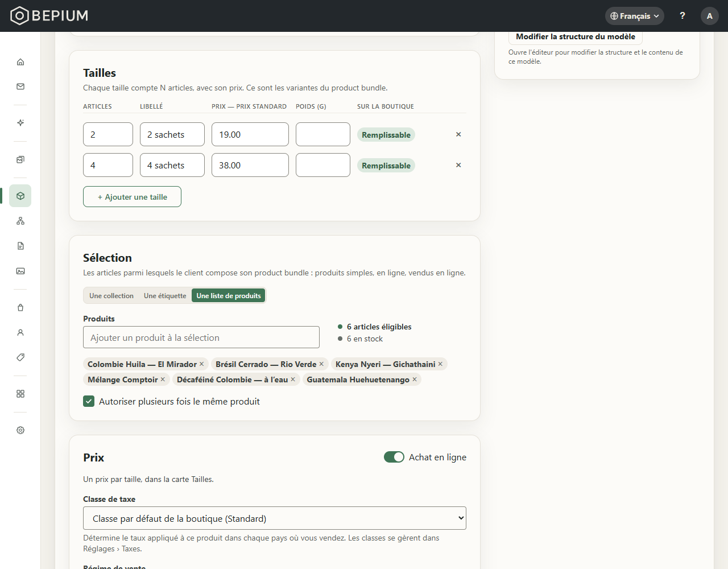Viewport: 728px width, 569px height.
Task: Click weight field in the 4 sachets row
Action: [x=323, y=165]
